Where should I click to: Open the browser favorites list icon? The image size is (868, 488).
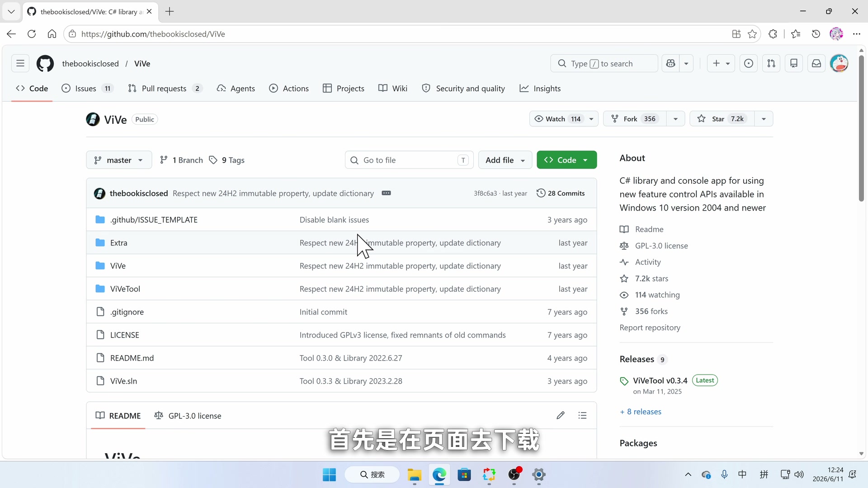pos(796,34)
